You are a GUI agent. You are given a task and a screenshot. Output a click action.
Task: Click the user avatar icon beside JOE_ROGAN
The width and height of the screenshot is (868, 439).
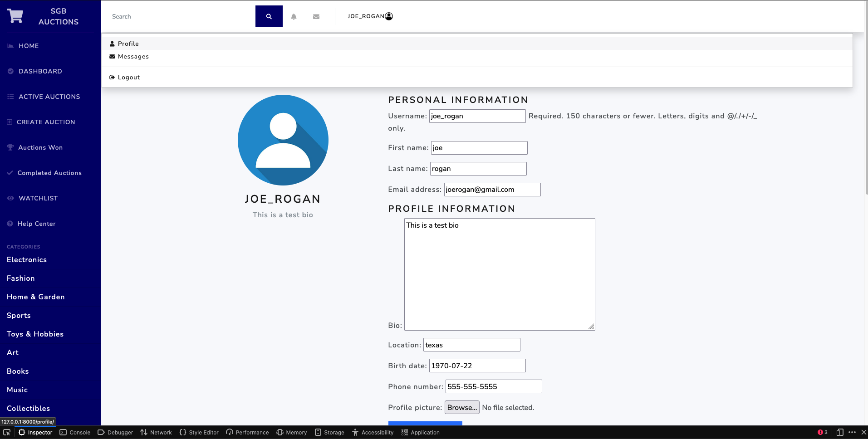coord(389,16)
